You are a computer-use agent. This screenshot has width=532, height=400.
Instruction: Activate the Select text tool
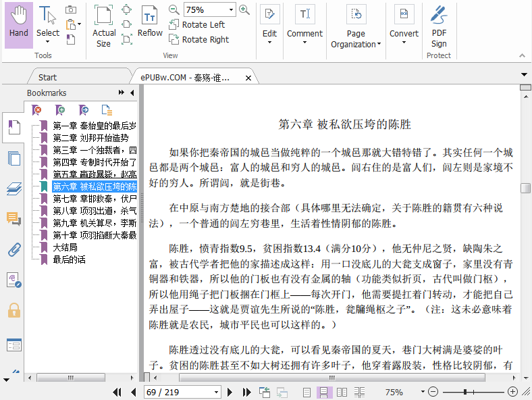[x=47, y=25]
